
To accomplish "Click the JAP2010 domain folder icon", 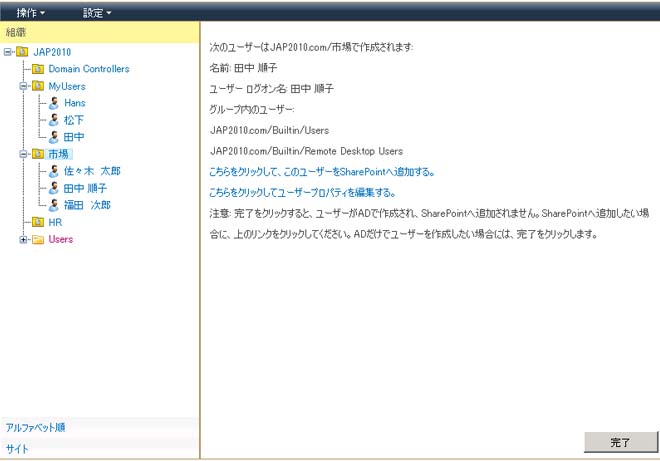I will pyautogui.click(x=22, y=52).
